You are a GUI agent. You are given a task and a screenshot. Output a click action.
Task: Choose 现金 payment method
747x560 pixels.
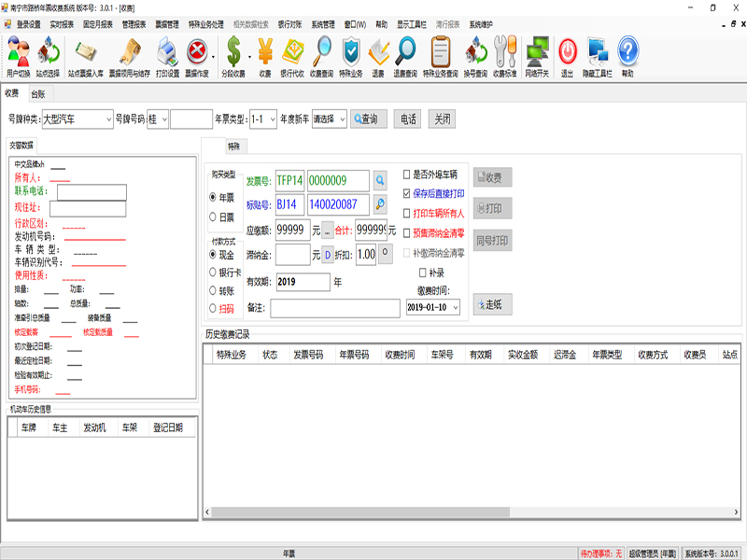pyautogui.click(x=213, y=255)
